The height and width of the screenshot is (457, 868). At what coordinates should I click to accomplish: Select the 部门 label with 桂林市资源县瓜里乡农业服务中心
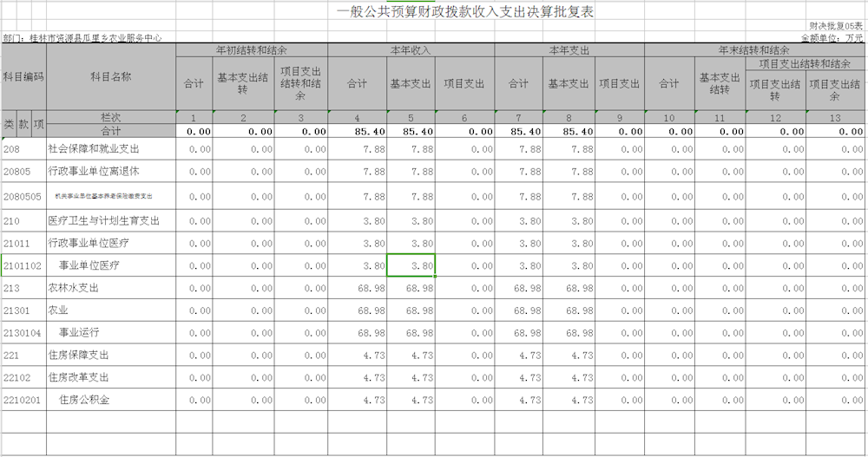pos(82,38)
